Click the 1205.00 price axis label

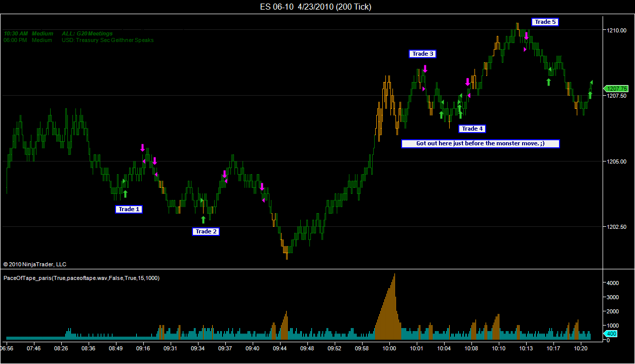617,161
